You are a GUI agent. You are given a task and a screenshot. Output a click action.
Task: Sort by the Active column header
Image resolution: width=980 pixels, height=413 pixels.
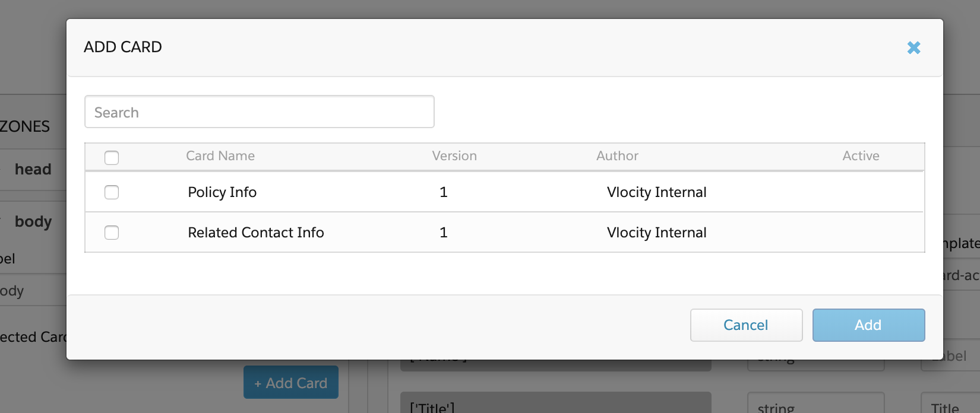coord(861,156)
